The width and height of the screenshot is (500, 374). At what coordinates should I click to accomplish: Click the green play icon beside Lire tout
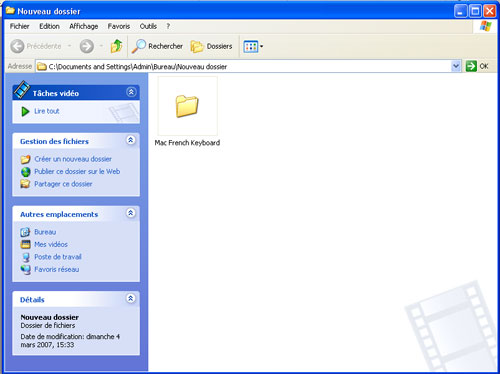(x=25, y=111)
